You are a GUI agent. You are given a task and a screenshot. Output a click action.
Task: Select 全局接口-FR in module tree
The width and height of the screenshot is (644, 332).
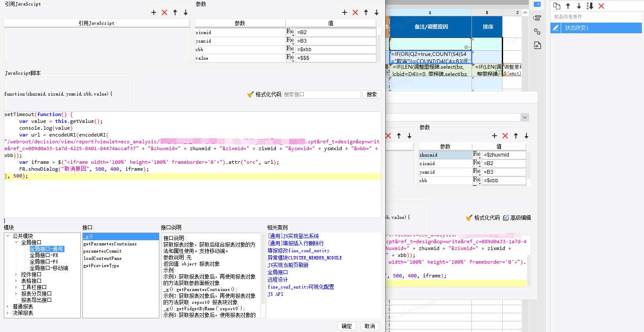(x=44, y=255)
